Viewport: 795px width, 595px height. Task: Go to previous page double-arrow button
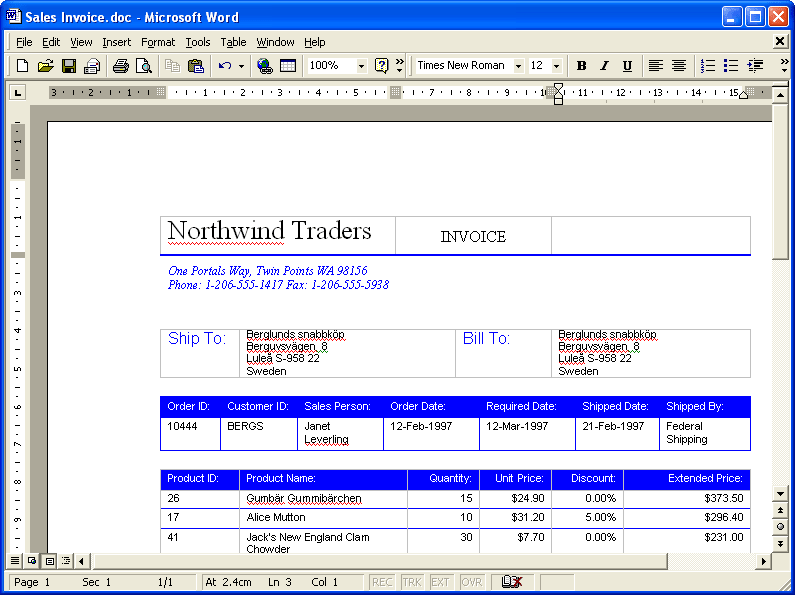[x=780, y=510]
